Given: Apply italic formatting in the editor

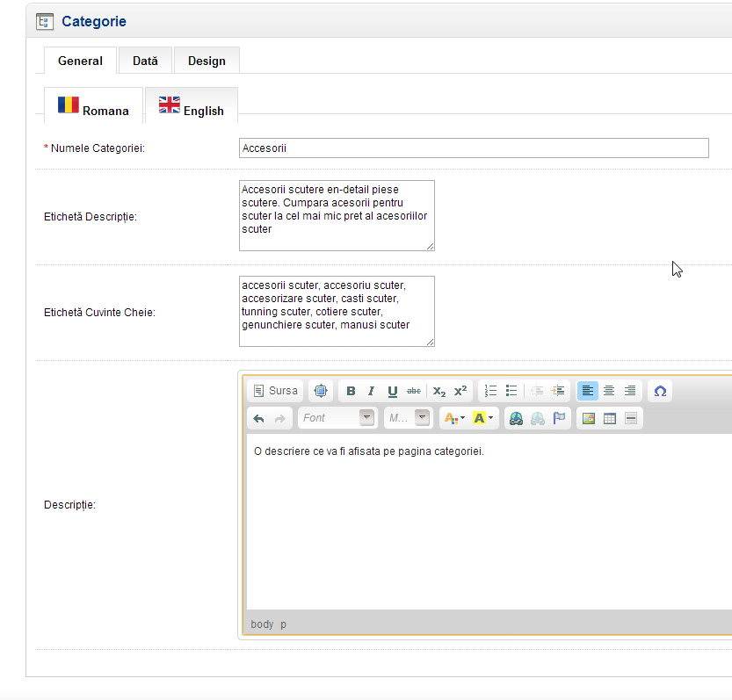Looking at the screenshot, I should click(x=372, y=392).
